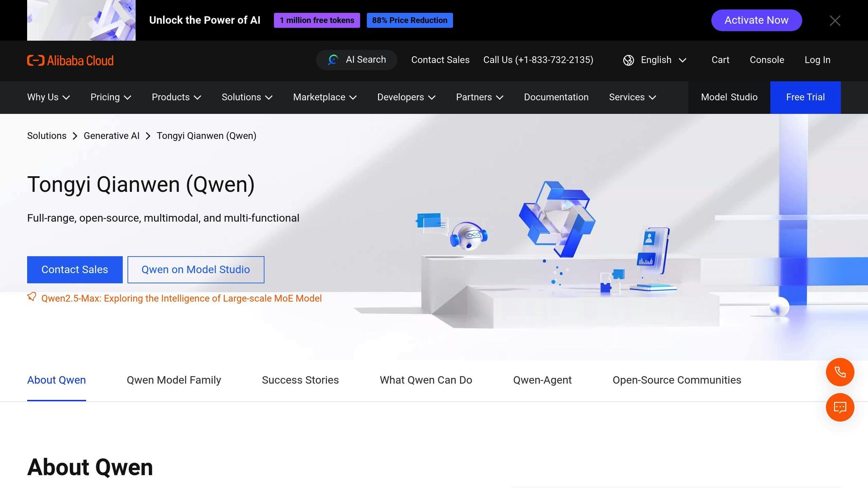
Task: Open the Documentation menu item
Action: pos(556,97)
